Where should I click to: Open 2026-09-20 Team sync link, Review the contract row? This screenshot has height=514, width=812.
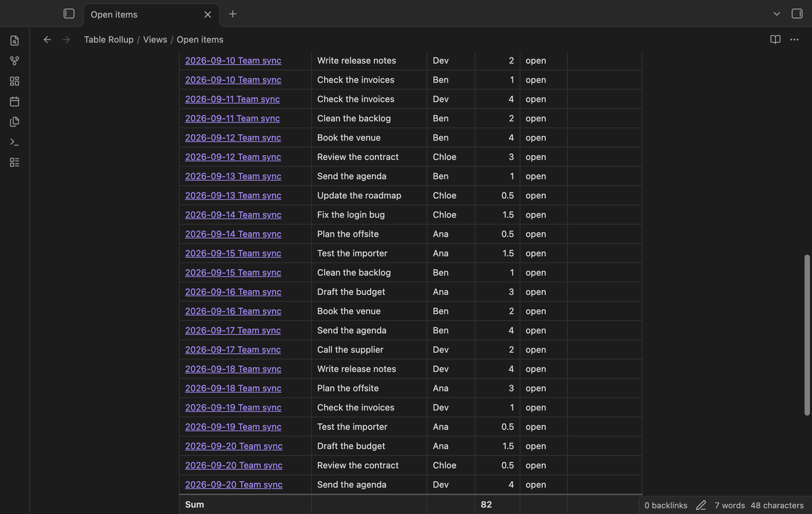tap(234, 465)
